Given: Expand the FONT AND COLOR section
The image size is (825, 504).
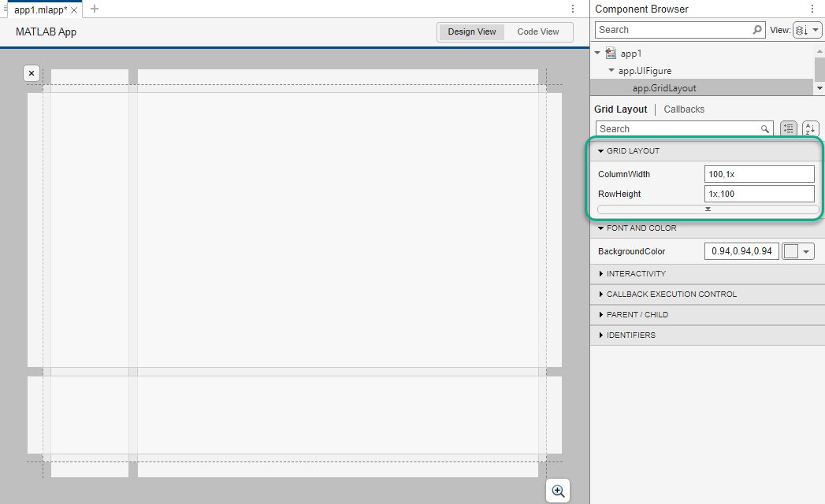Looking at the screenshot, I should (640, 228).
